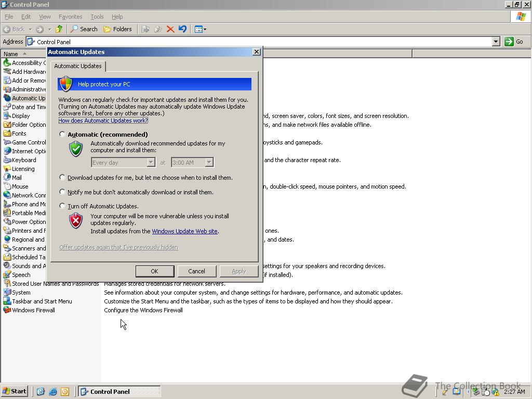Expand the Back history dropdown arrow
Image resolution: width=532 pixels, height=399 pixels.
[x=30, y=29]
